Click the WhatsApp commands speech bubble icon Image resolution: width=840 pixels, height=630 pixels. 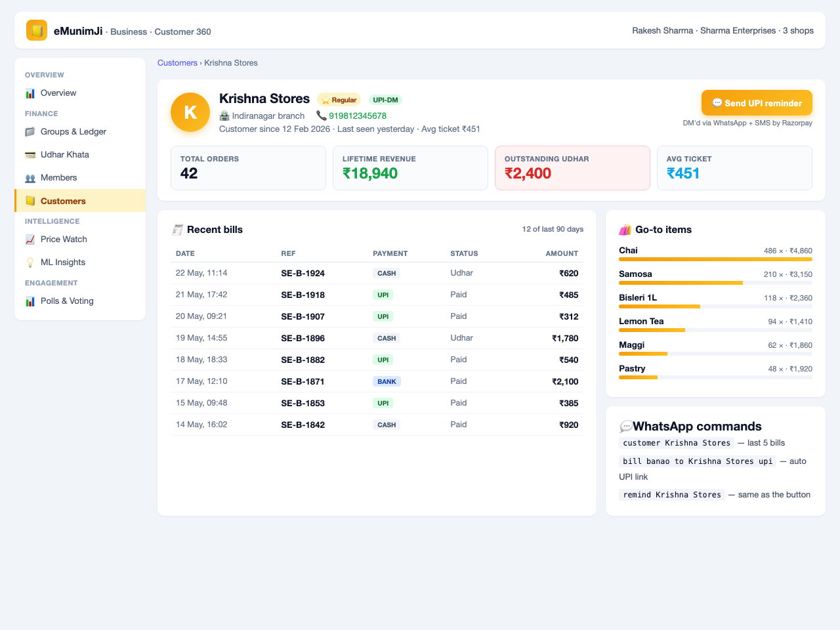click(x=626, y=427)
